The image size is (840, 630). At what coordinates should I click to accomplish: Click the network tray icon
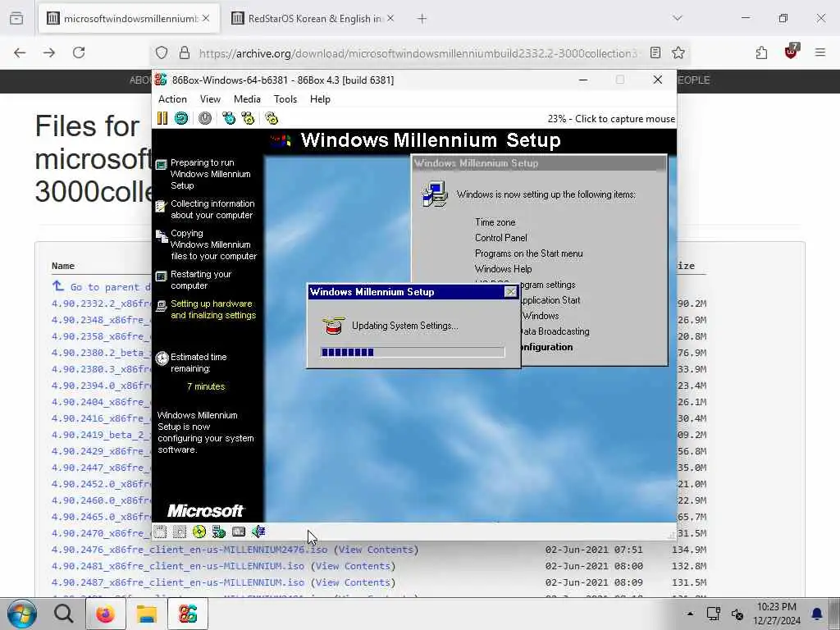tap(713, 614)
